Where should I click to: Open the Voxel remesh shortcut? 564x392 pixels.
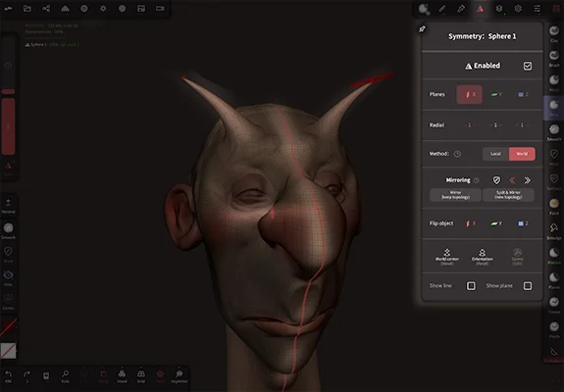pos(122,376)
